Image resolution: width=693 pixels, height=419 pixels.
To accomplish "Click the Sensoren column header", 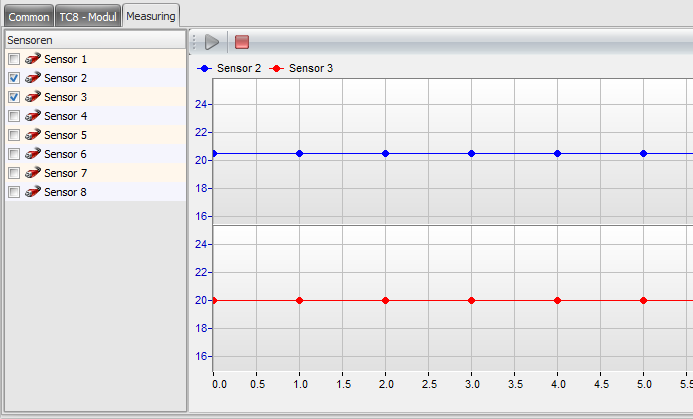I will click(95, 40).
